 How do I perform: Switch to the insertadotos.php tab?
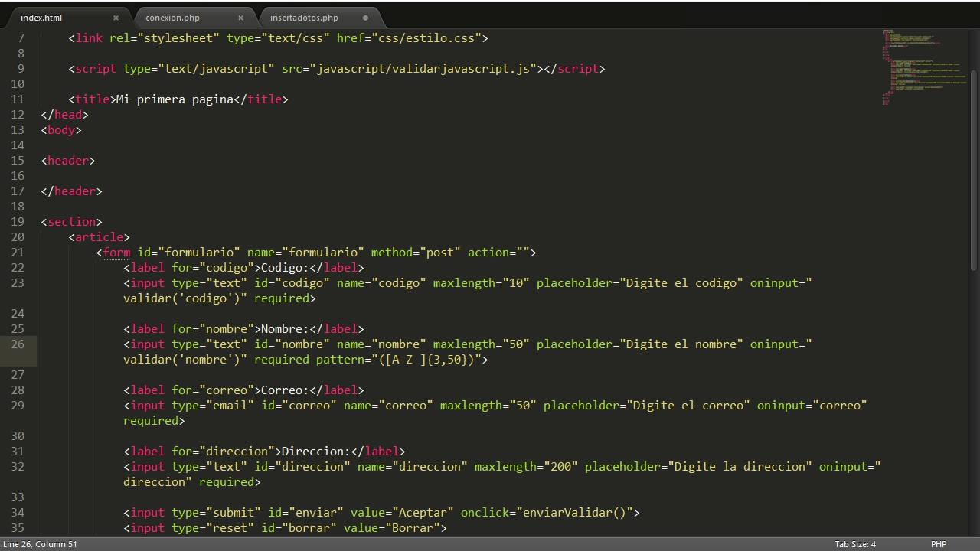(x=304, y=18)
